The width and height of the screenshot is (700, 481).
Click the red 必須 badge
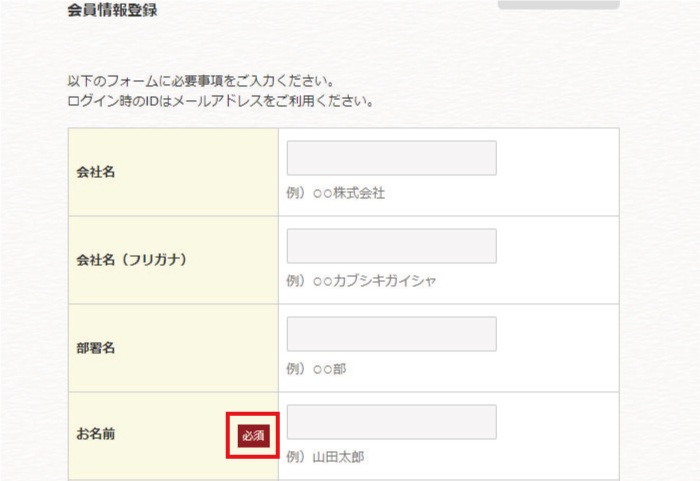(x=253, y=436)
